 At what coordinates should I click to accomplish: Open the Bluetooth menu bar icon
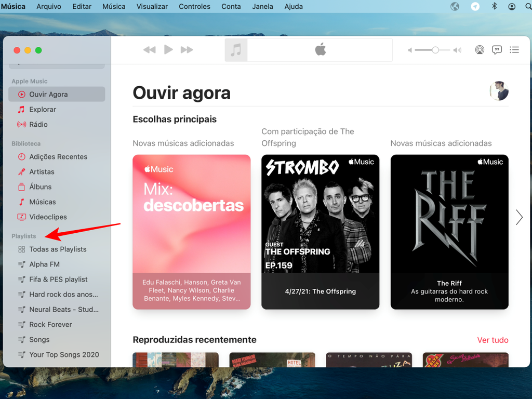pos(495,6)
